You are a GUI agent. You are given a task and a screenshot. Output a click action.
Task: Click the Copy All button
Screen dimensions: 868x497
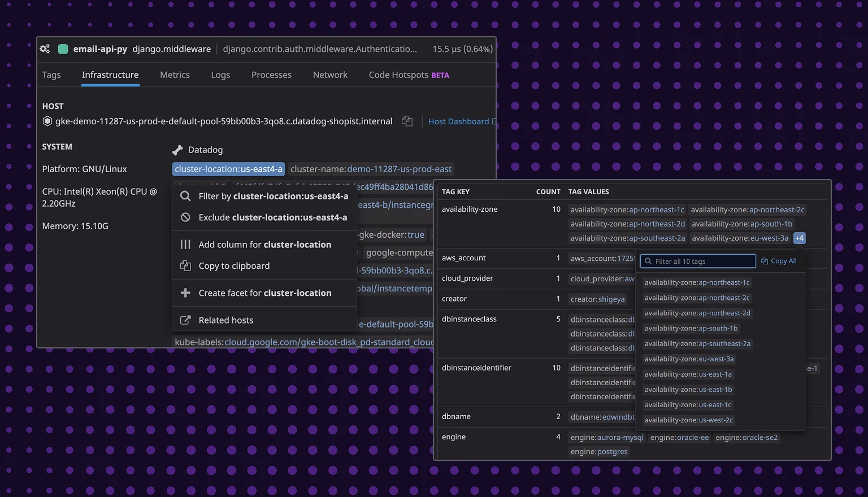coord(779,261)
